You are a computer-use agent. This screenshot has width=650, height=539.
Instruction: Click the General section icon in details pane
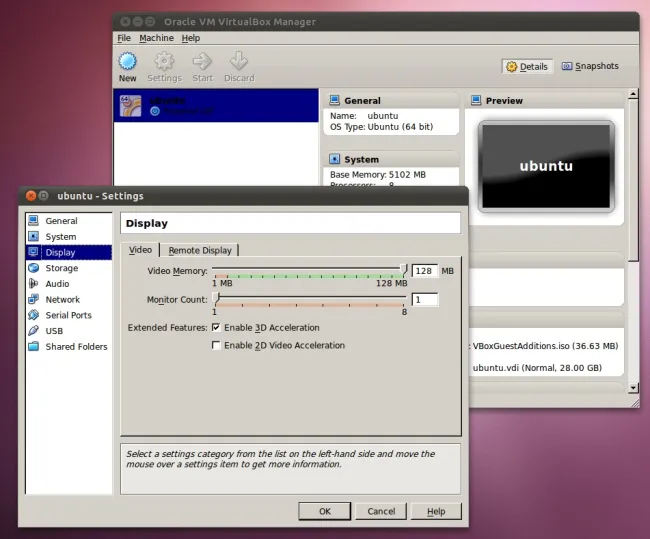[x=334, y=100]
